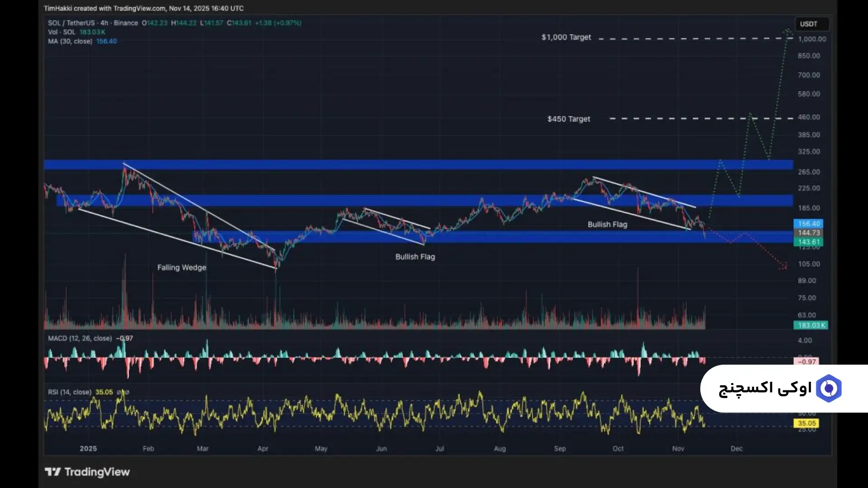
Task: Click the small symbols beside RSI value
Action: click(x=123, y=392)
